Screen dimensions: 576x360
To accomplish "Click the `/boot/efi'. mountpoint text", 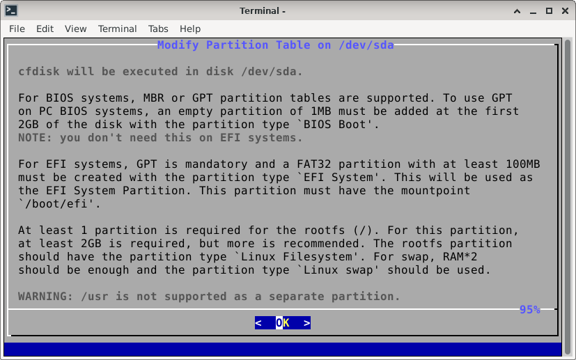I will [x=59, y=204].
